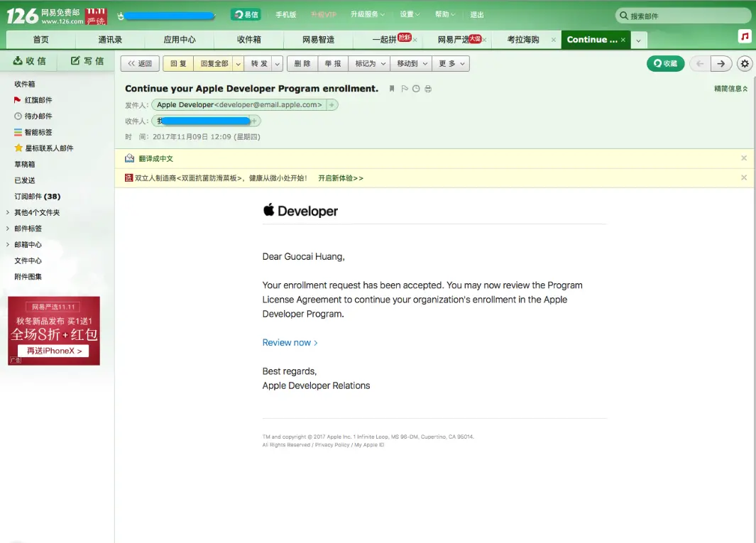Open 附件图集 in the sidebar
Viewport: 756px width, 543px height.
tap(28, 276)
